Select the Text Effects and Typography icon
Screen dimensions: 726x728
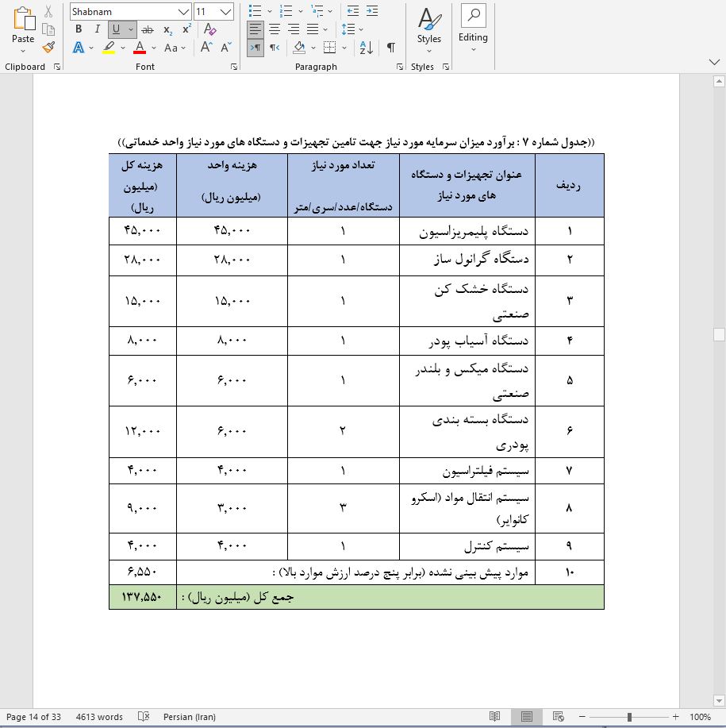click(x=78, y=46)
